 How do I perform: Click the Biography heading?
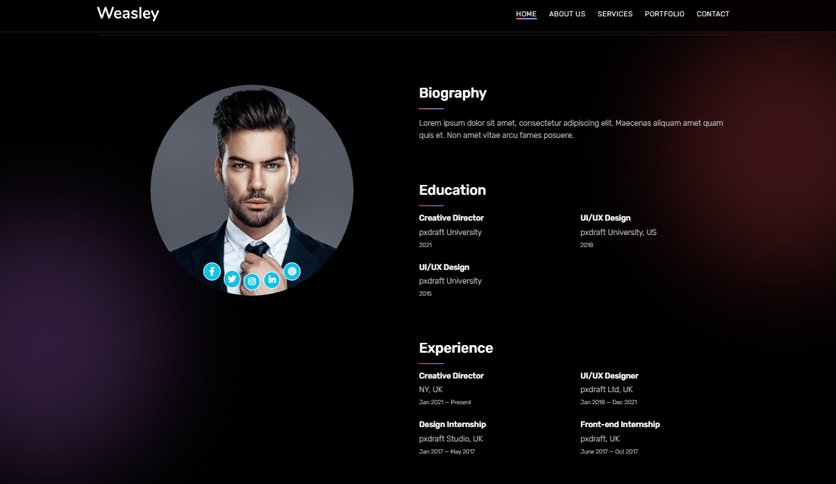453,93
